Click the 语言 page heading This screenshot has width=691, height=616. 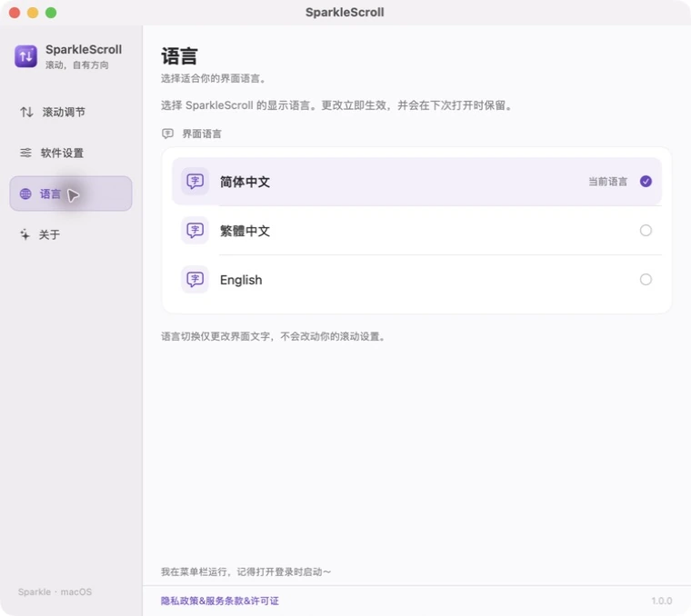point(179,56)
